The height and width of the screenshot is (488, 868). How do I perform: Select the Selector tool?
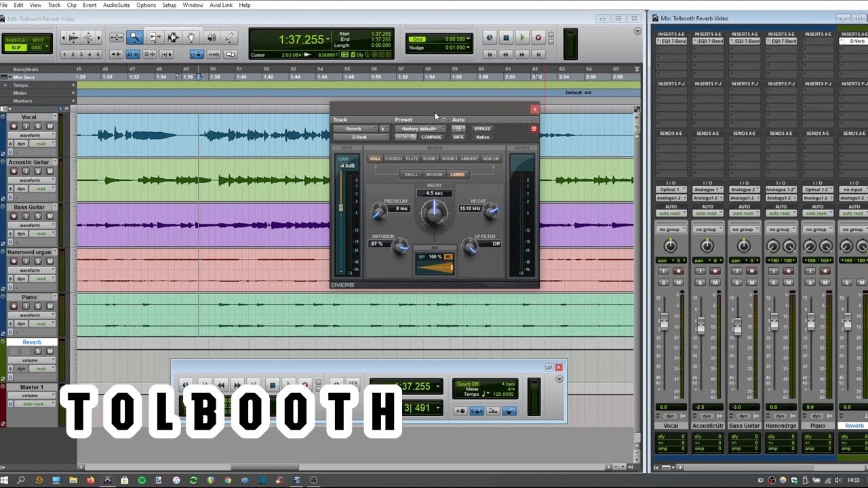click(173, 37)
